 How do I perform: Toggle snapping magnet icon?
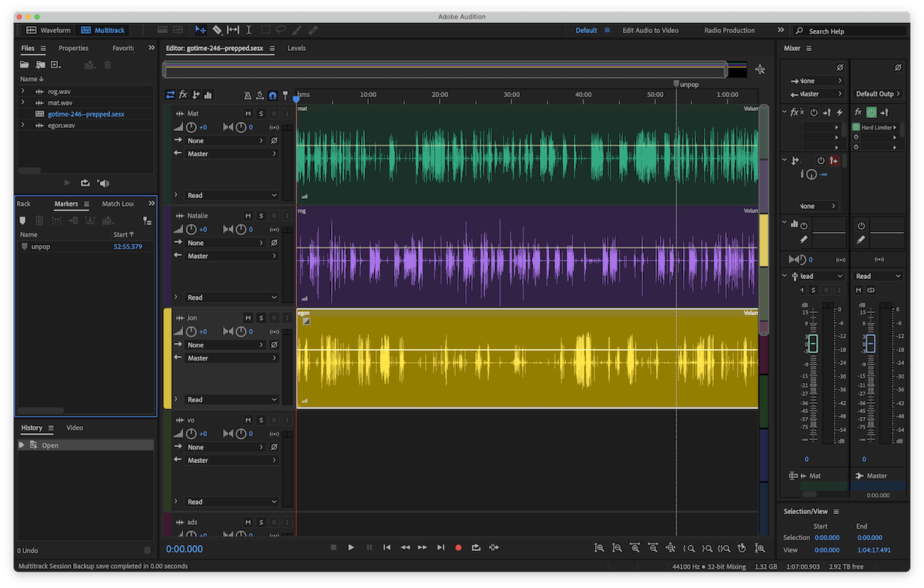[273, 96]
